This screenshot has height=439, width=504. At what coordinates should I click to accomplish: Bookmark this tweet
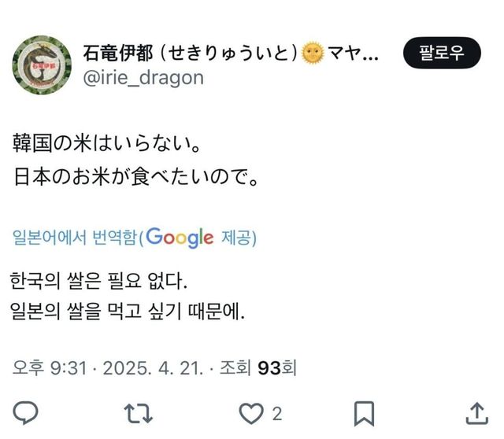(x=363, y=413)
